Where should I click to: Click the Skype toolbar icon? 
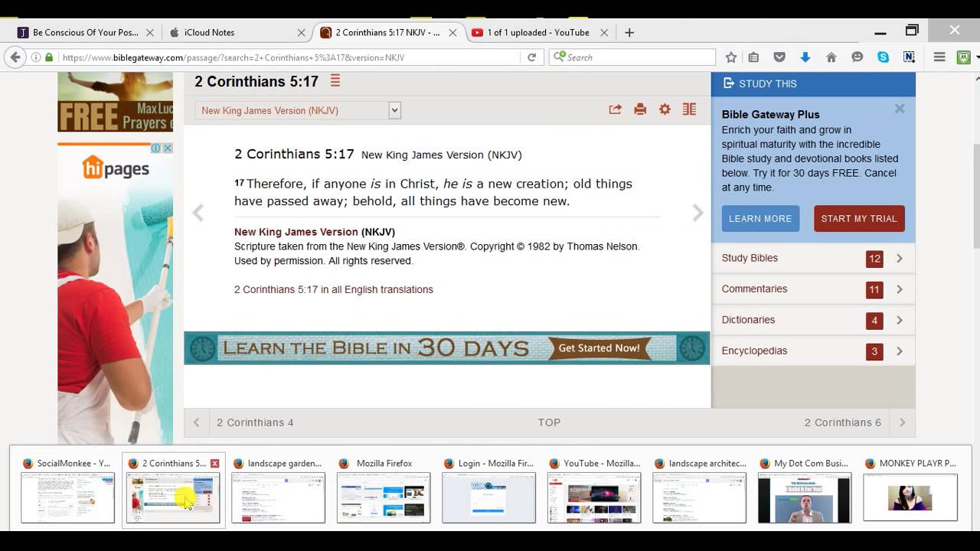tap(884, 57)
